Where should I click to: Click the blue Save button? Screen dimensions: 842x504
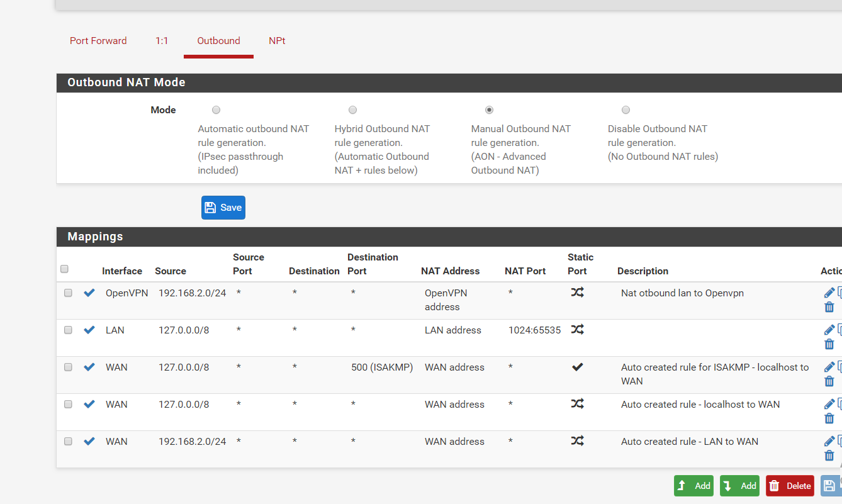pyautogui.click(x=223, y=208)
